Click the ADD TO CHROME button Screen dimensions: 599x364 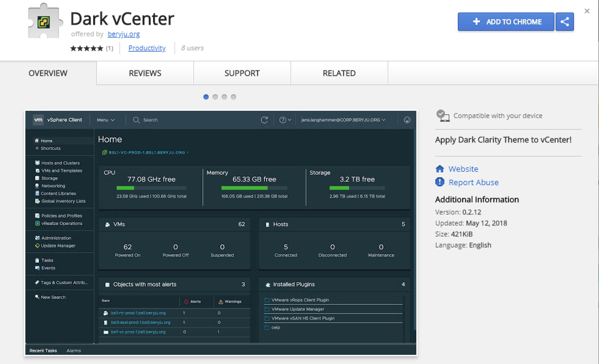pyautogui.click(x=506, y=21)
